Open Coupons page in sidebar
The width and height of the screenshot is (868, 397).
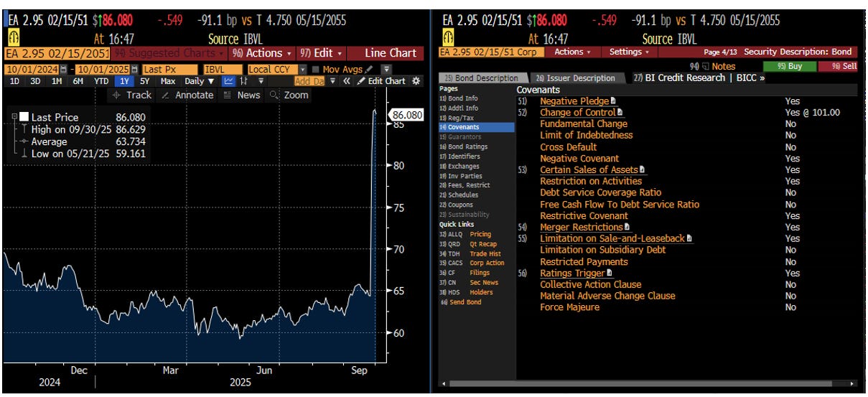pos(457,205)
